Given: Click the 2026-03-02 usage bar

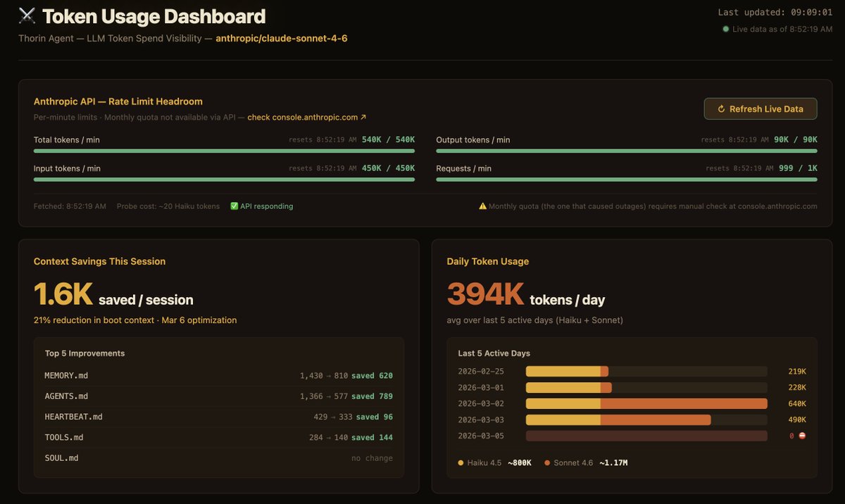Looking at the screenshot, I should tap(646, 403).
